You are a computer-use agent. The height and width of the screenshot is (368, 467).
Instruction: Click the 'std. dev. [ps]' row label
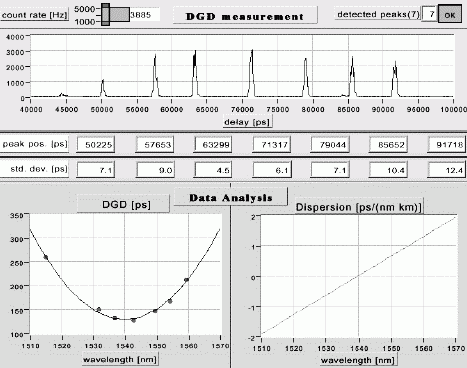[35, 169]
